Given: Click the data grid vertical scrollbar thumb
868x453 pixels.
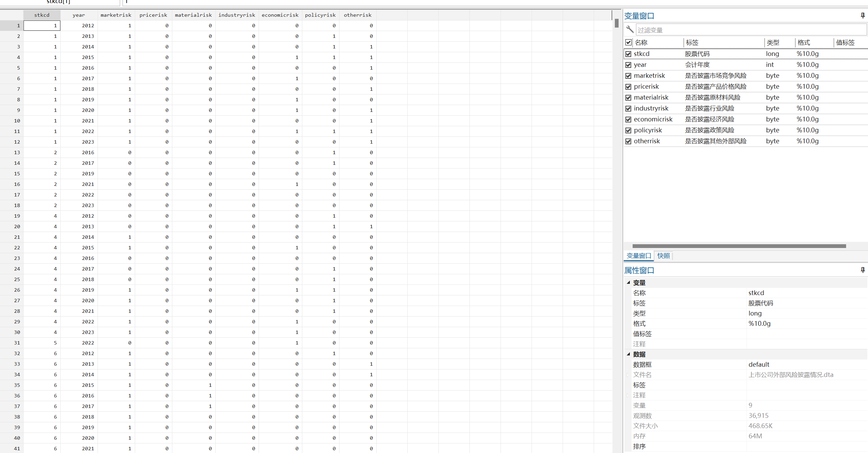Looking at the screenshot, I should [x=617, y=23].
